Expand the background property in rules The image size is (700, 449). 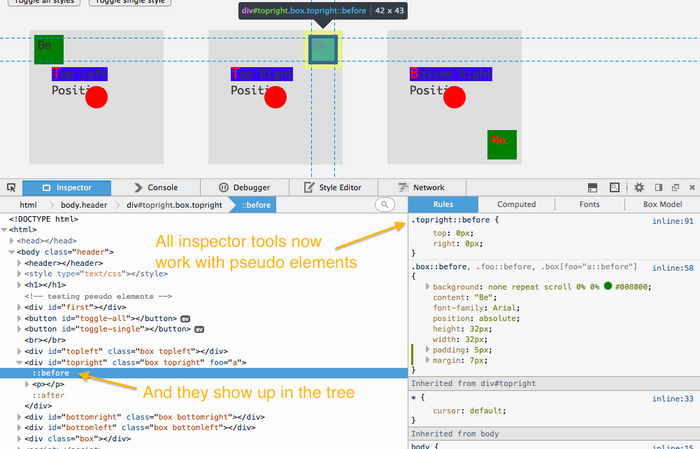coord(429,286)
